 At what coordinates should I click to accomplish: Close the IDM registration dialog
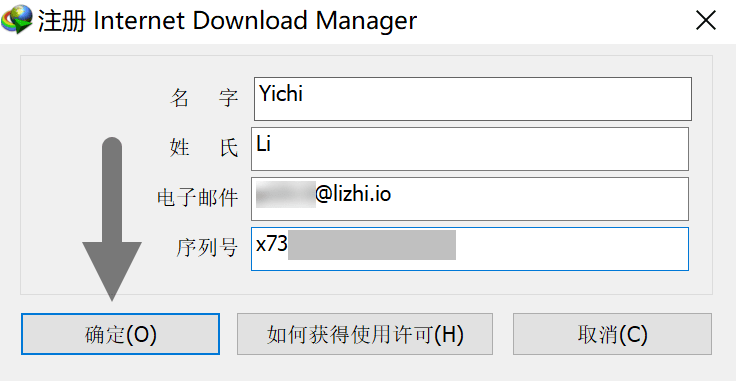[x=705, y=21]
